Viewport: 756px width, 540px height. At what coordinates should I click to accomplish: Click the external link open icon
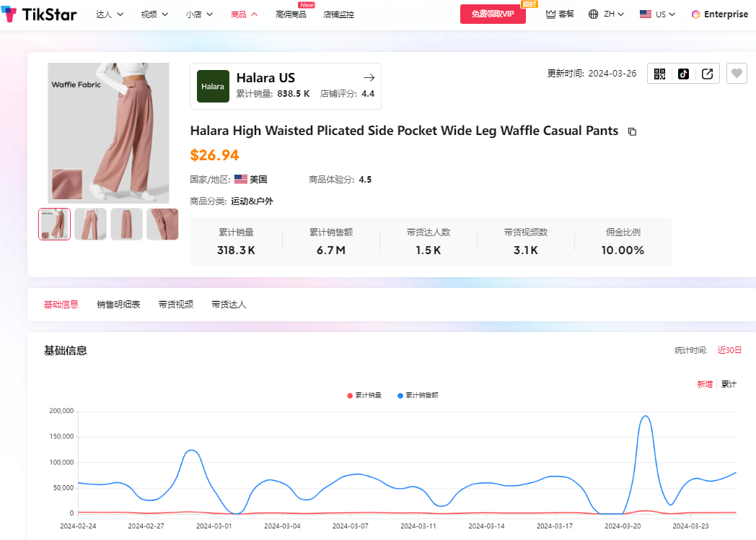coord(707,74)
